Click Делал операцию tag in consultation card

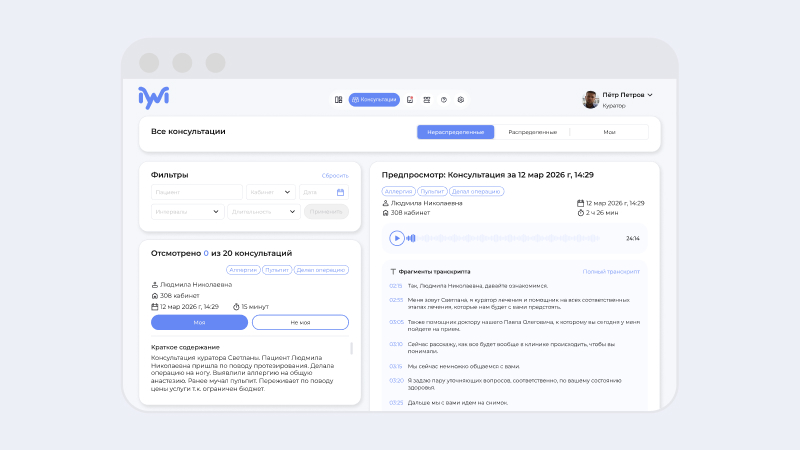tap(321, 270)
